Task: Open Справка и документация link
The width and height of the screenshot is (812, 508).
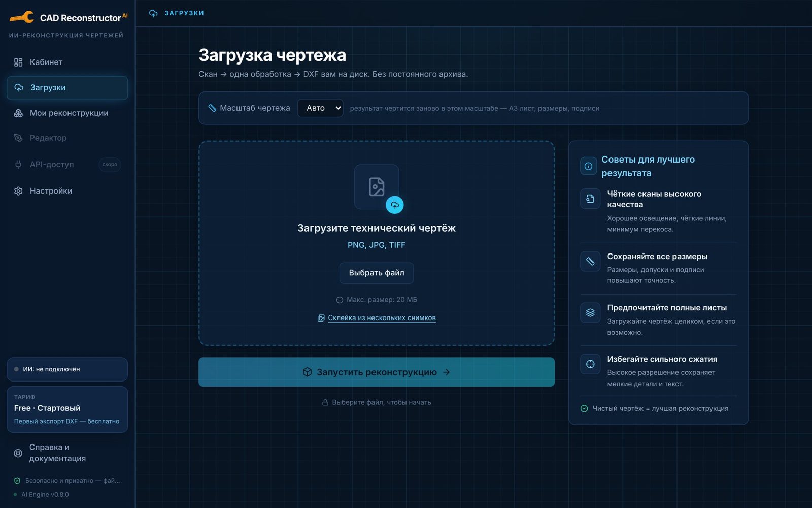Action: point(67,453)
